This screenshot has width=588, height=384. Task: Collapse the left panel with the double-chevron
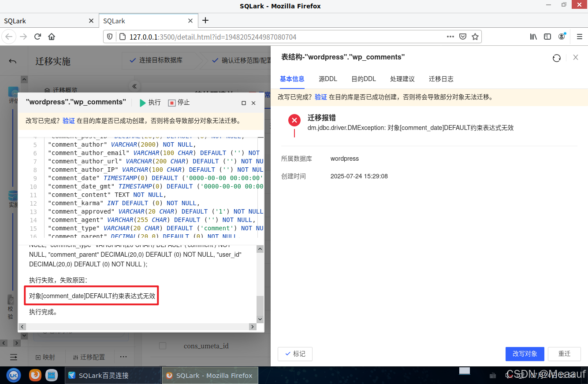[x=134, y=86]
